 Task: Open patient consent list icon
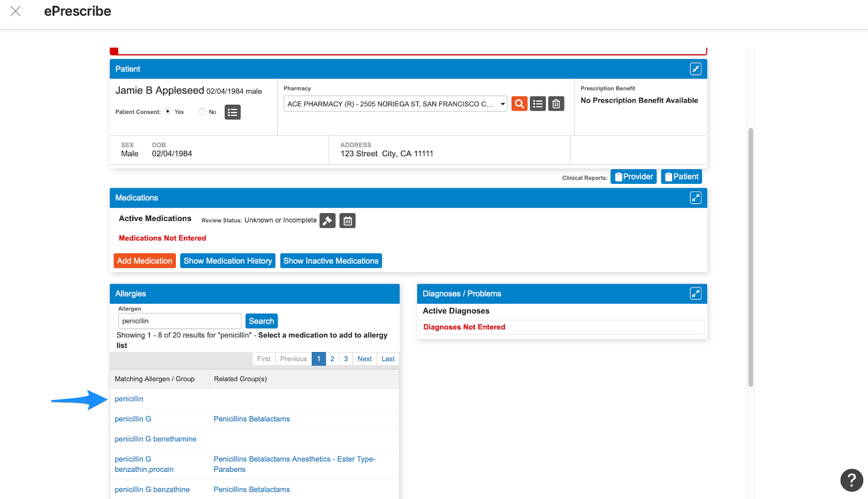click(x=233, y=112)
